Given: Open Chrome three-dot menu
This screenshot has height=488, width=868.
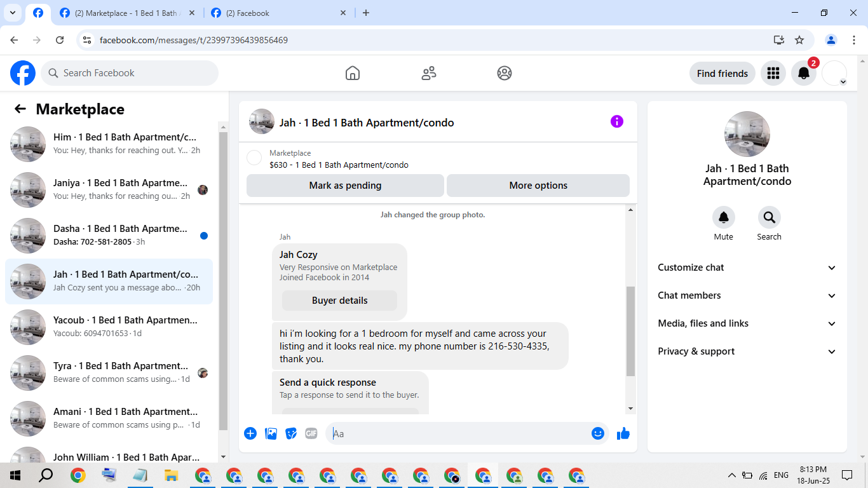Looking at the screenshot, I should point(853,40).
